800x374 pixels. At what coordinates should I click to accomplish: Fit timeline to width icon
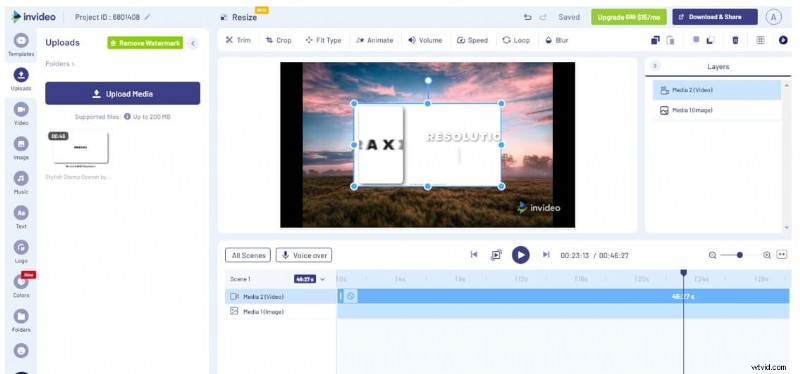pos(782,255)
